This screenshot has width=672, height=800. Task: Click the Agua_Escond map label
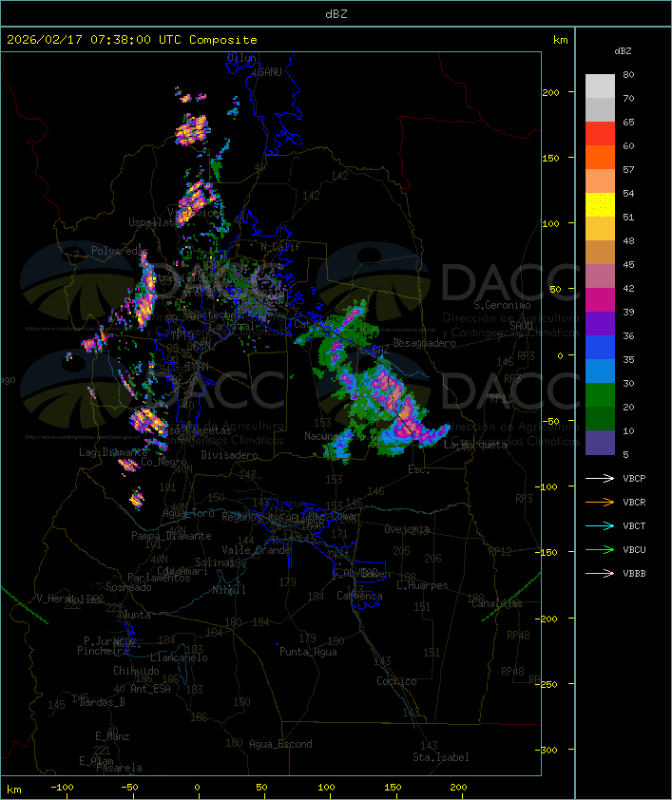pos(280,744)
